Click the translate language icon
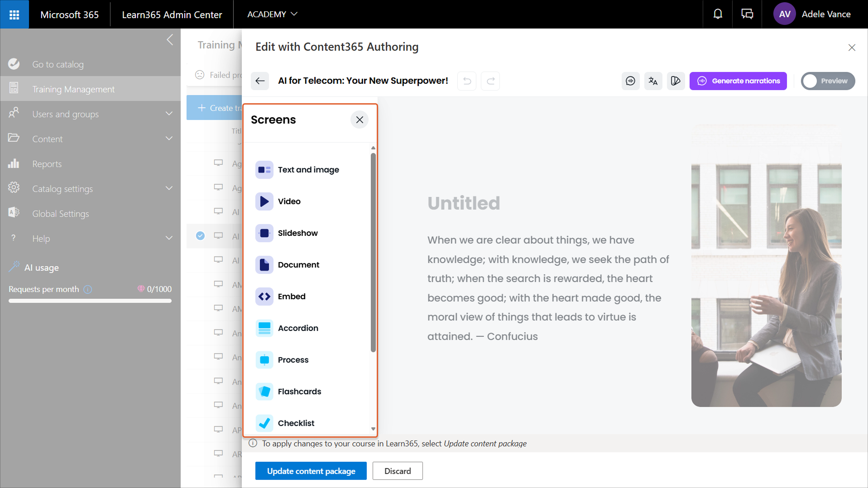Image resolution: width=868 pixels, height=488 pixels. 653,81
